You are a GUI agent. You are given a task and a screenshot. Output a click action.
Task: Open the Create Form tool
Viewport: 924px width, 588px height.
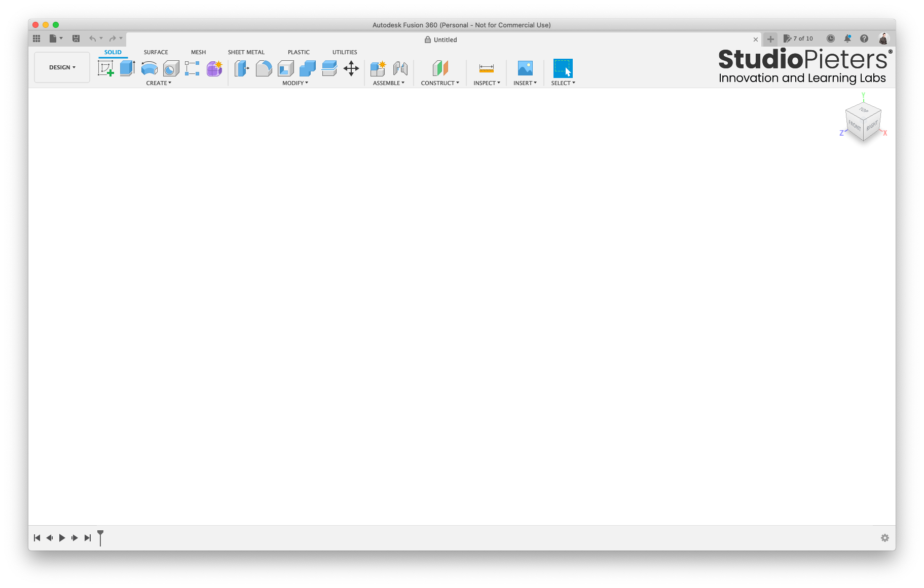point(214,68)
